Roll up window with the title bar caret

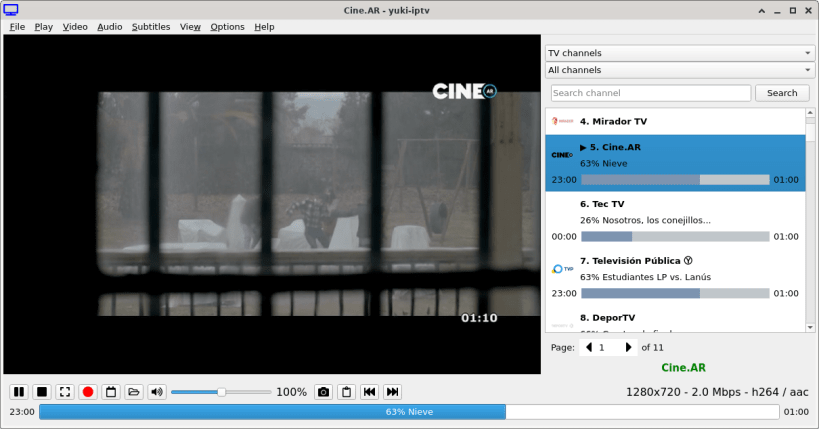[762, 10]
